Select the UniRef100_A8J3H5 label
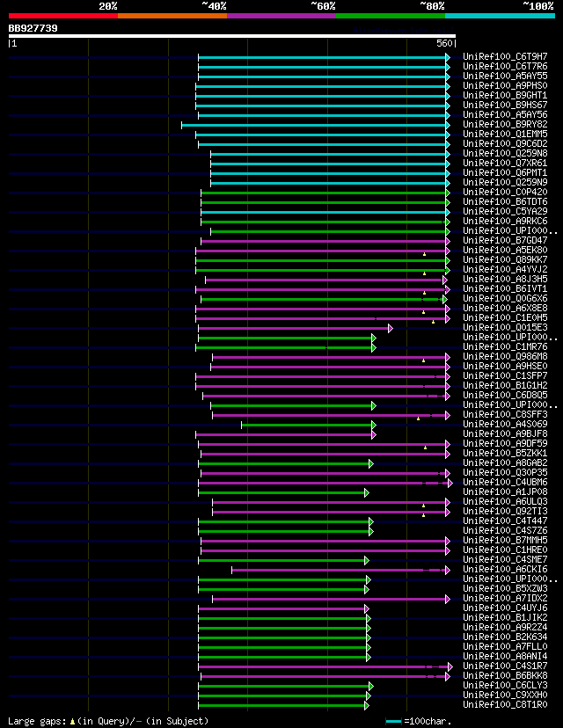 click(505, 279)
